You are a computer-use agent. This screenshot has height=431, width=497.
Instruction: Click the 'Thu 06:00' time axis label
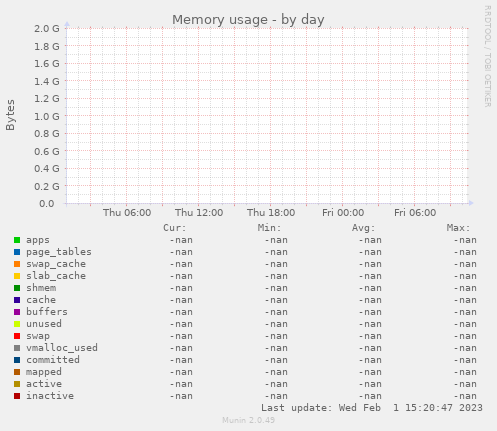[x=127, y=213]
